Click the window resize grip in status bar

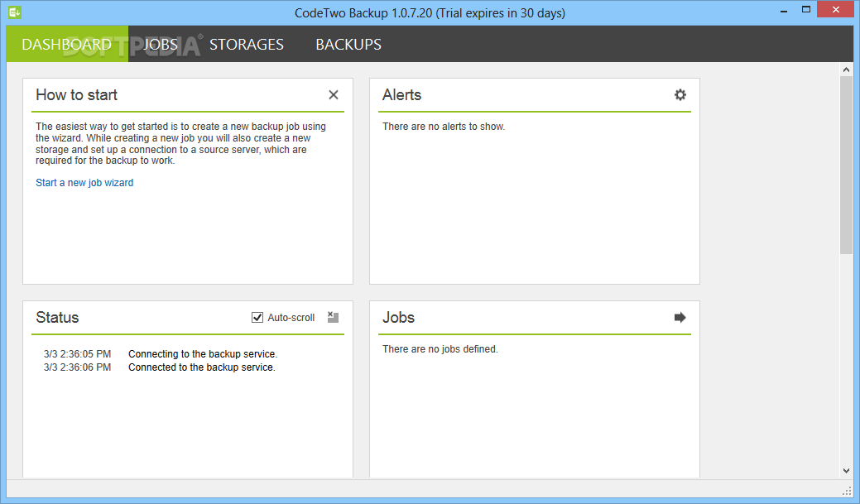847,490
